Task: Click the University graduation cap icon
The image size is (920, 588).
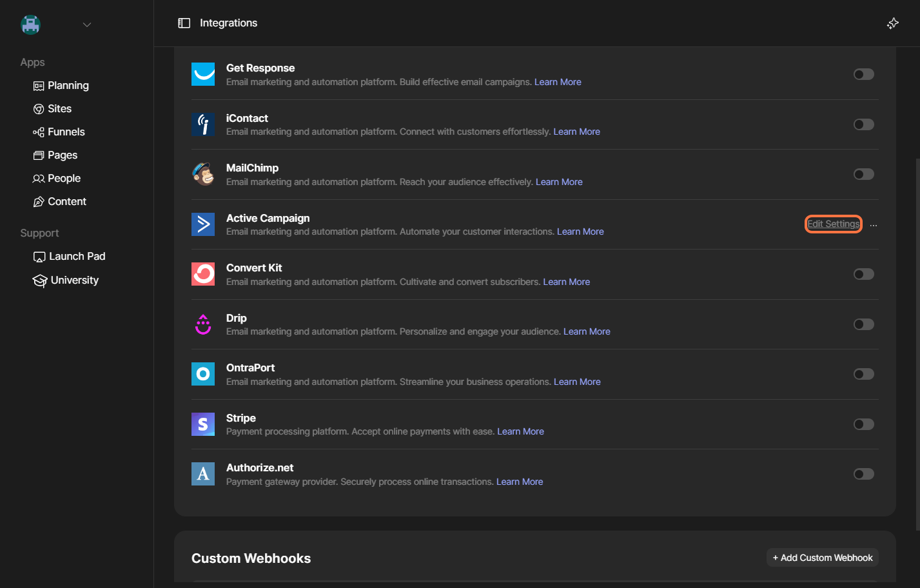Action: pos(40,280)
